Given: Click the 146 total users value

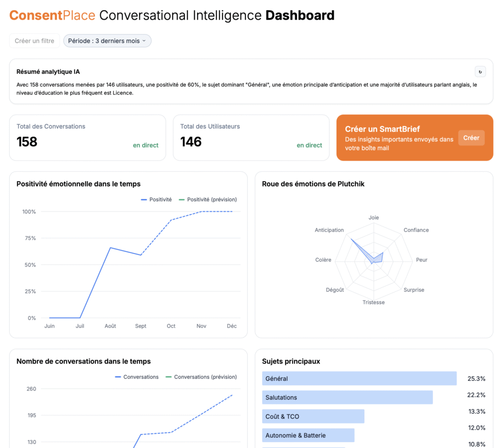Looking at the screenshot, I should (191, 141).
